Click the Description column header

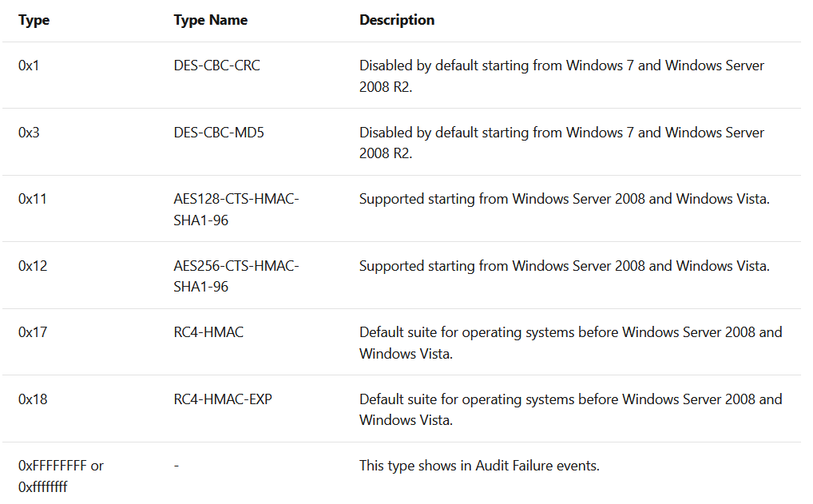tap(397, 20)
